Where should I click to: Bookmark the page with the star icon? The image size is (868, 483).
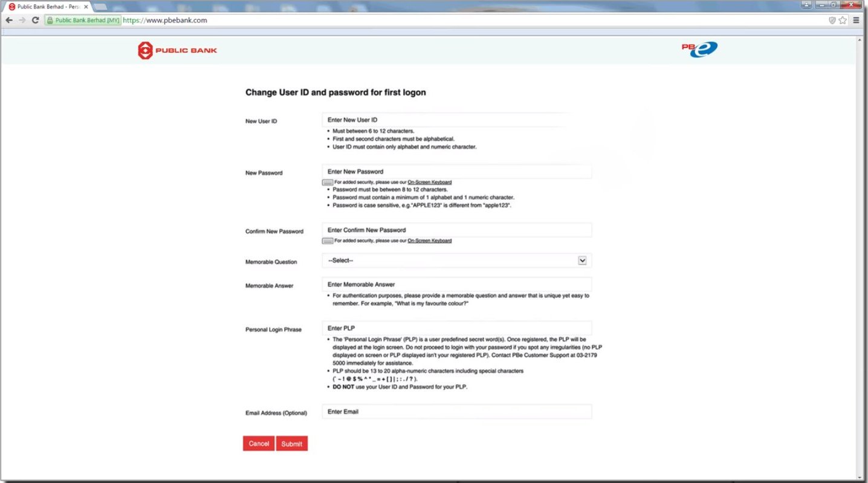[843, 20]
